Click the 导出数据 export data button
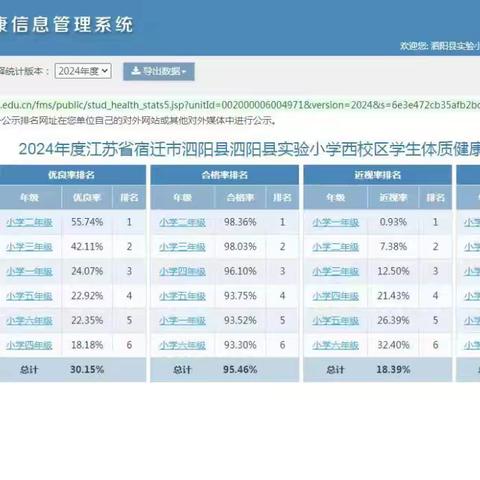The image size is (480, 480). click(159, 71)
